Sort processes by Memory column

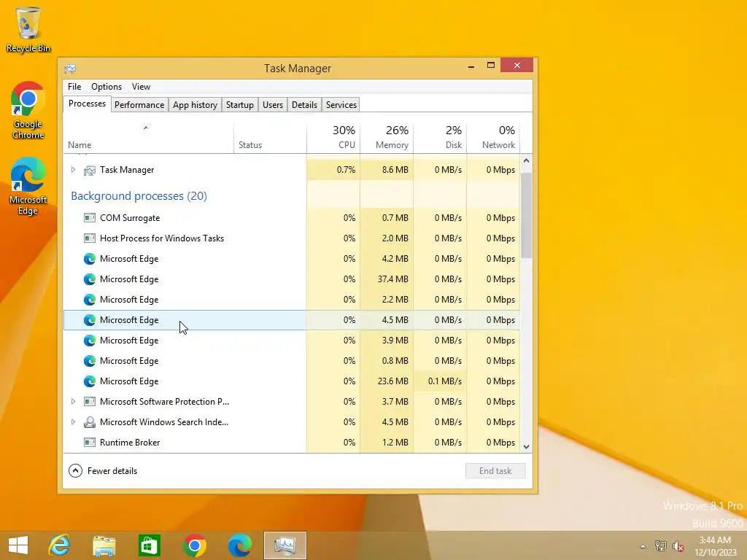pyautogui.click(x=387, y=138)
